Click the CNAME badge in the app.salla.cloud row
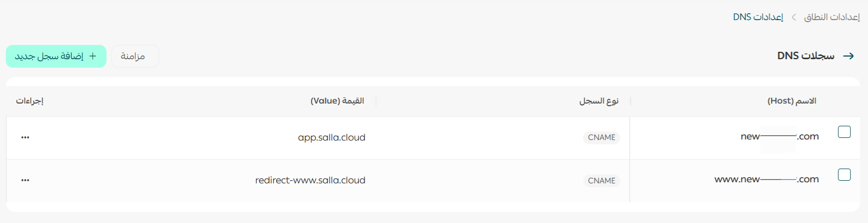The image size is (868, 223). coord(602,137)
